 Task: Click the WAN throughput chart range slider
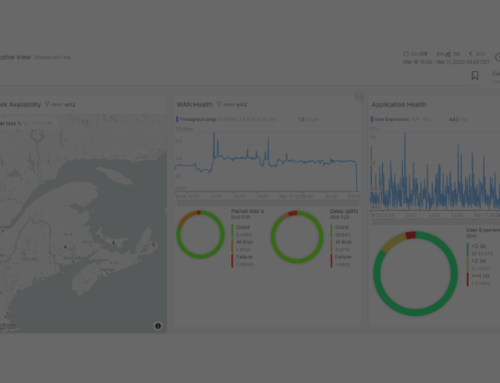click(x=268, y=202)
